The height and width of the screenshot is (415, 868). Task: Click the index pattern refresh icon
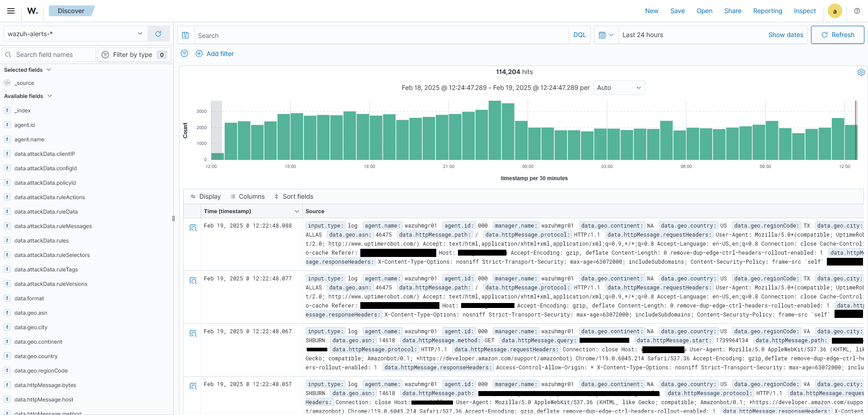click(158, 34)
